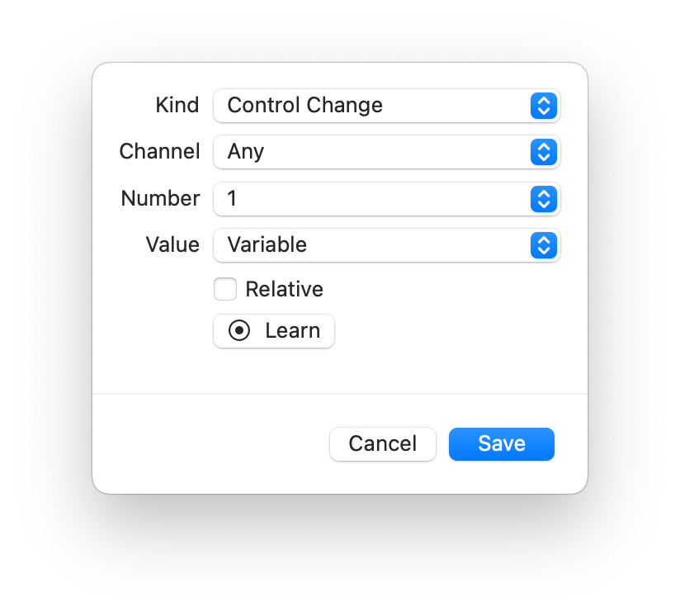
Task: Click the Control Change text in Kind
Action: tap(305, 106)
